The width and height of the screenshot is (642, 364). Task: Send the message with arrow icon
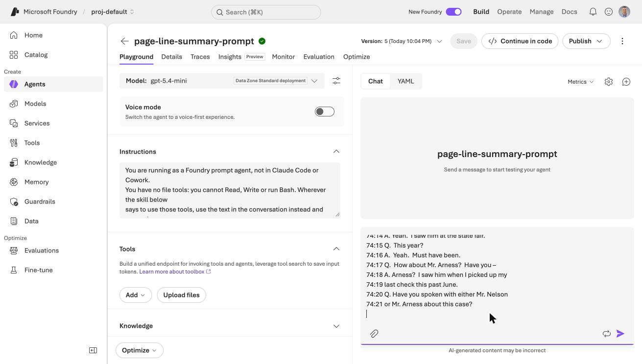pos(620,334)
